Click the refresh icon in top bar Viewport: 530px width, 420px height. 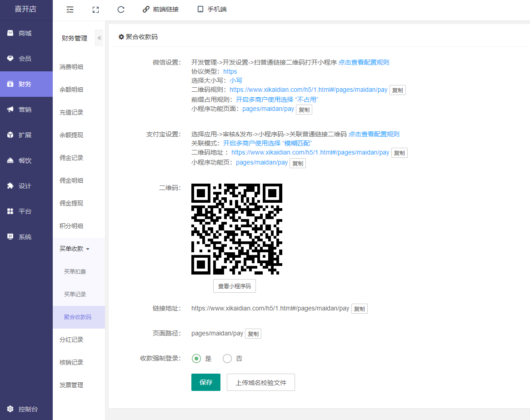[x=121, y=10]
